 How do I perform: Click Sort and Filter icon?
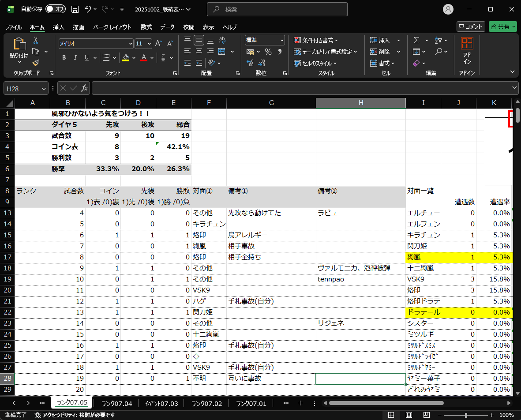[x=439, y=40]
